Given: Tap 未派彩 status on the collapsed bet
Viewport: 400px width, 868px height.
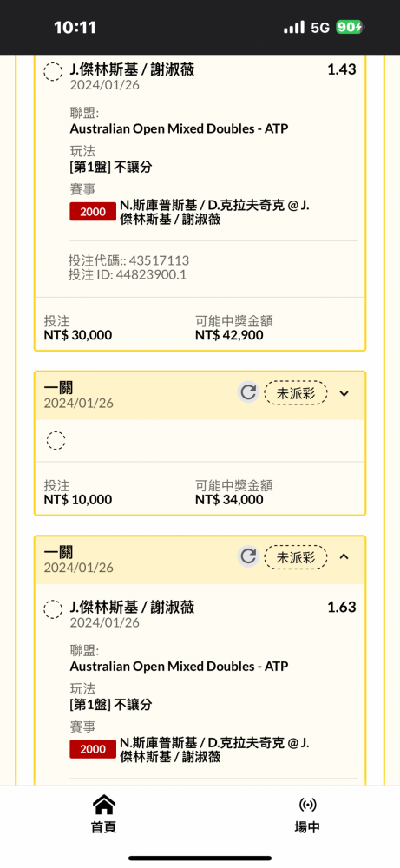Looking at the screenshot, I should click(295, 393).
